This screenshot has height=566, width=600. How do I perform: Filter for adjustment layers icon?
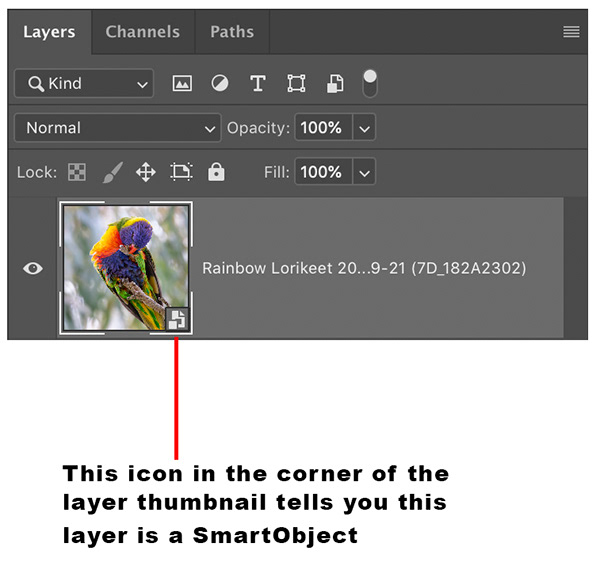click(x=220, y=83)
